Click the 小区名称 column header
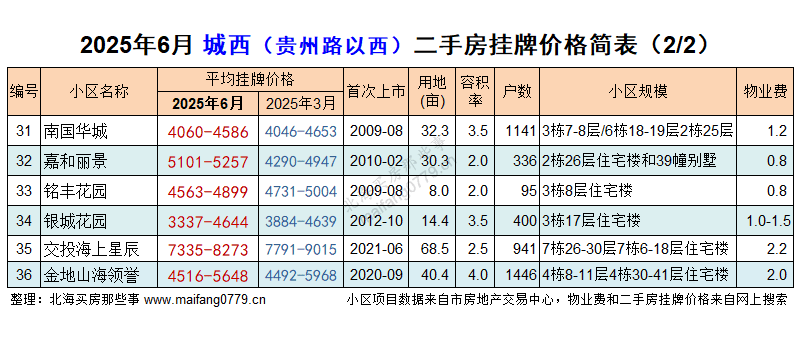This screenshot has height=360, width=800. (99, 92)
